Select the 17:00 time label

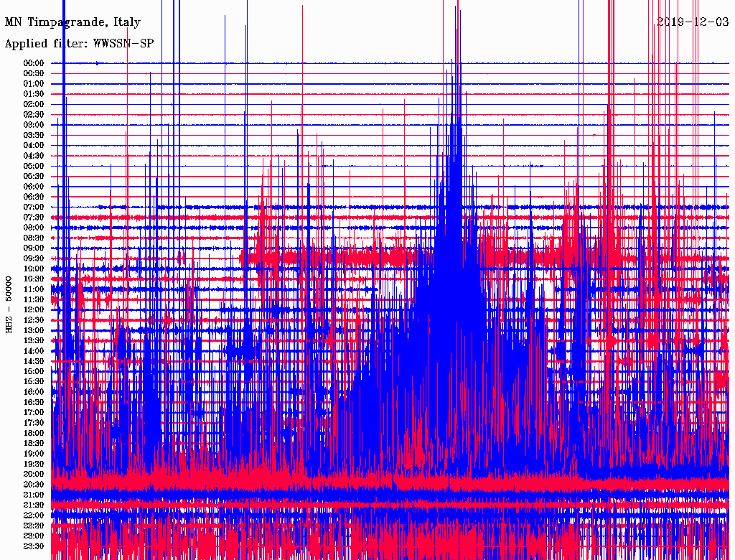pyautogui.click(x=34, y=412)
